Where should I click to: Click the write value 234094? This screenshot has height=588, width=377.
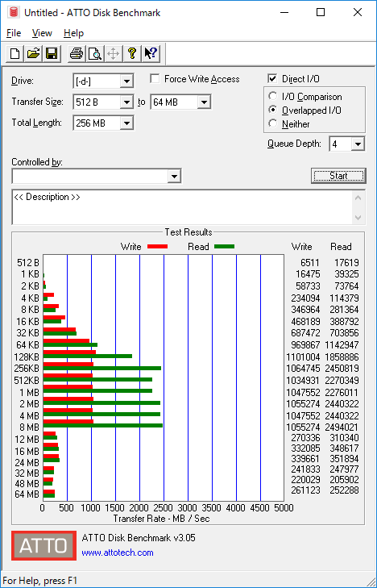[x=305, y=298]
